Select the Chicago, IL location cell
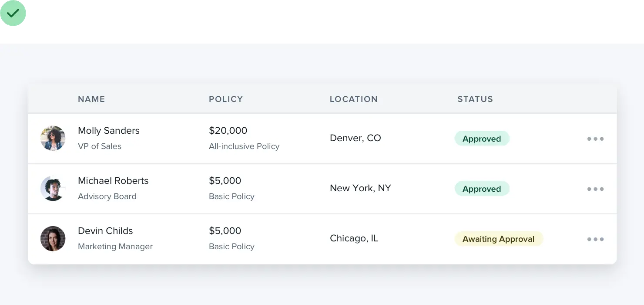Screen dimensions: 644x305 [x=354, y=238]
